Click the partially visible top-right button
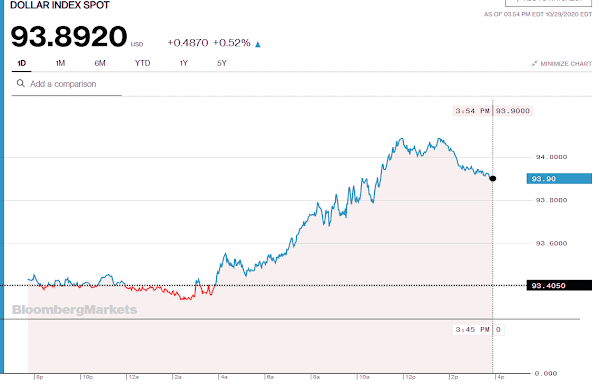Screen dimensions: 600x385 pyautogui.click(x=548, y=3)
